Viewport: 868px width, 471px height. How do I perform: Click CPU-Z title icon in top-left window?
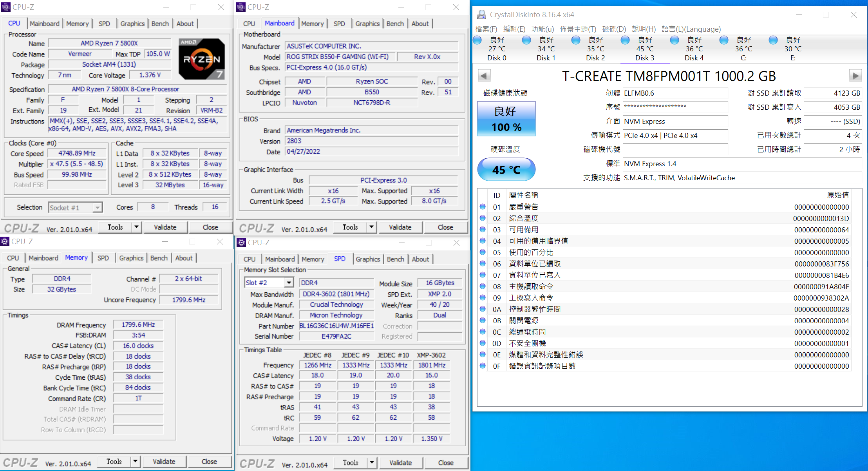6,7
